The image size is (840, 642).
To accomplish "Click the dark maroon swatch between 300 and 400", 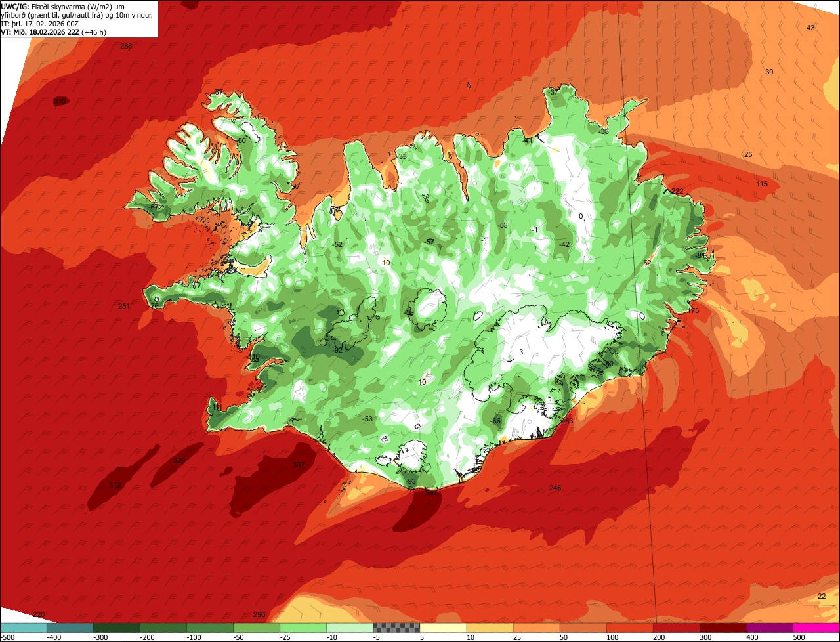I will click(x=723, y=628).
